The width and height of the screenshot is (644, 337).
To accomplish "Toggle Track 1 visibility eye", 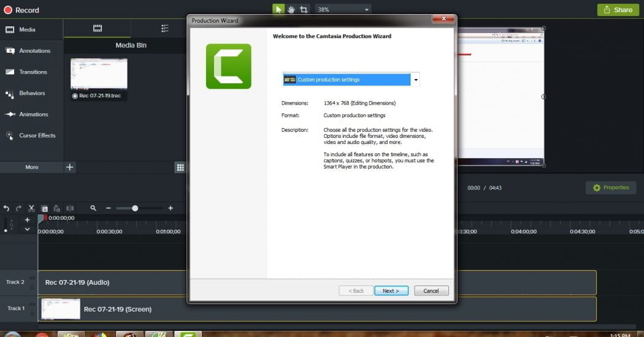I will tap(32, 304).
